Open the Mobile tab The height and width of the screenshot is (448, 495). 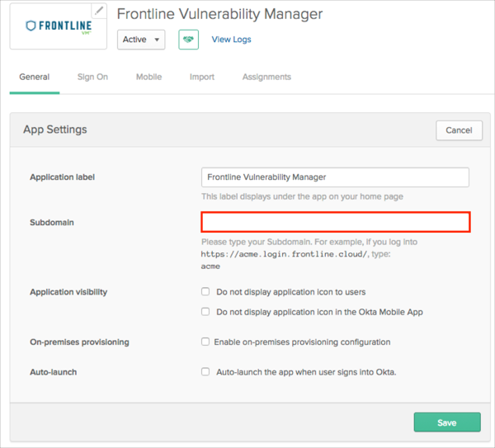click(148, 77)
